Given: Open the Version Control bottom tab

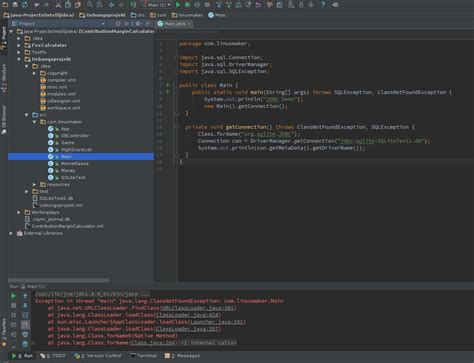Looking at the screenshot, I should pos(98,356).
